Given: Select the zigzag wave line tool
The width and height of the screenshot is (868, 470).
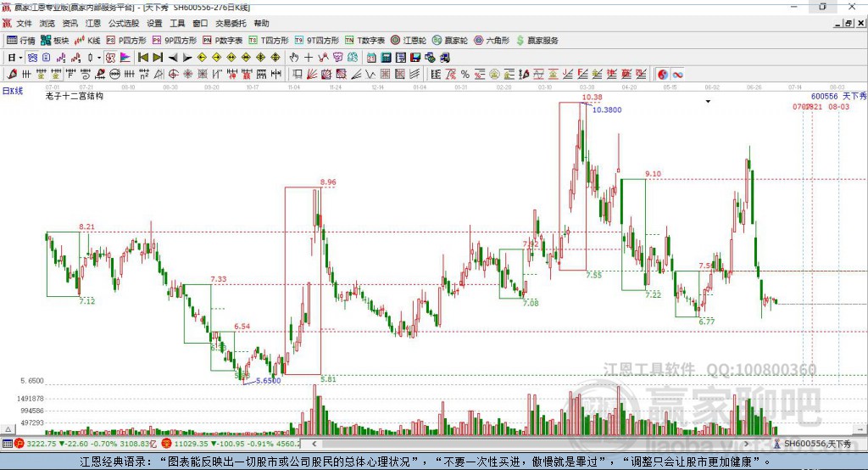Looking at the screenshot, I should 370,74.
